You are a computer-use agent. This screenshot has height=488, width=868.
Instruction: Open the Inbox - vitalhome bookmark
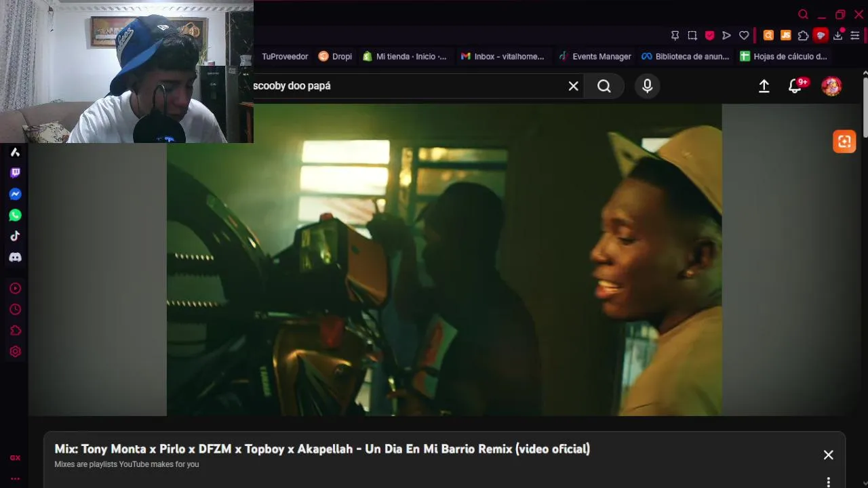point(502,56)
